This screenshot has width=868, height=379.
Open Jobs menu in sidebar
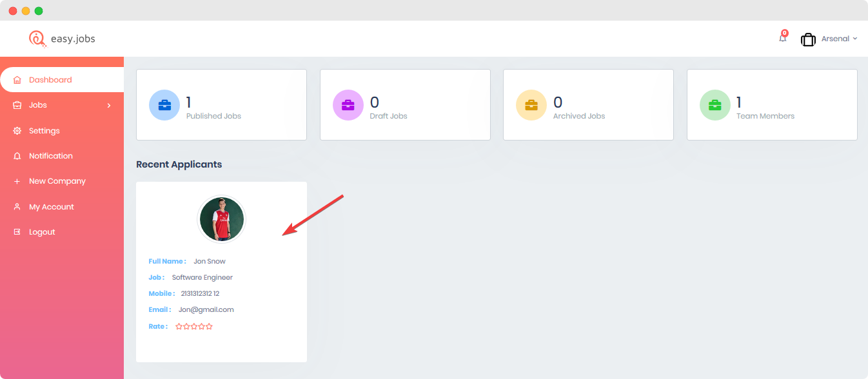point(62,105)
